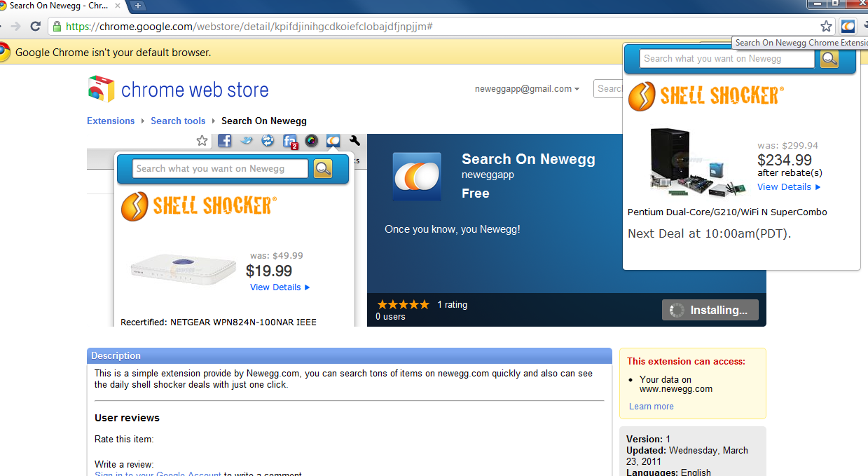Click the 'User reviews' heading
Screen dimensions: 868x476
click(x=128, y=418)
